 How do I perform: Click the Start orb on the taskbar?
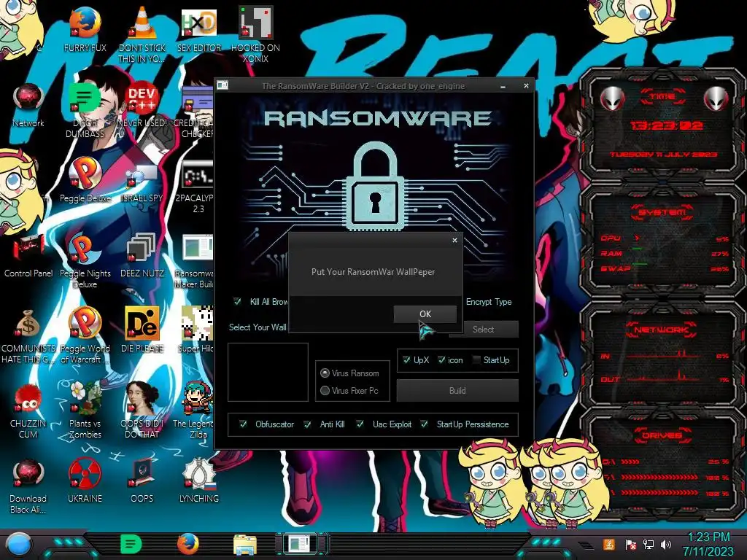click(x=18, y=544)
